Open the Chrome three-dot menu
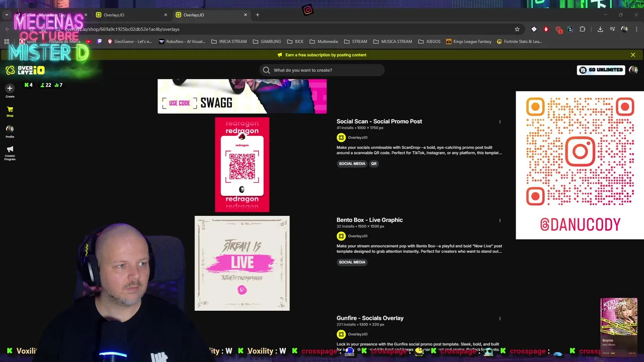Screen dimensions: 644x362 [x=636, y=29]
